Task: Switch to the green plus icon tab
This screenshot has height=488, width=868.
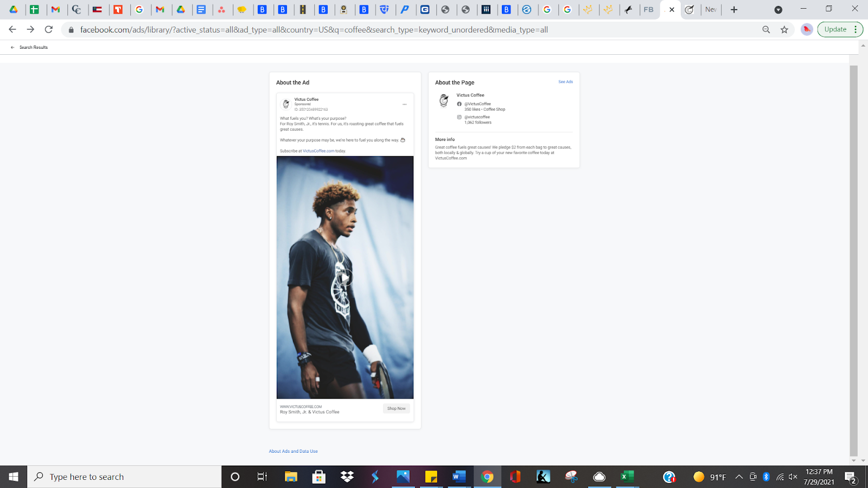Action: pyautogui.click(x=34, y=10)
